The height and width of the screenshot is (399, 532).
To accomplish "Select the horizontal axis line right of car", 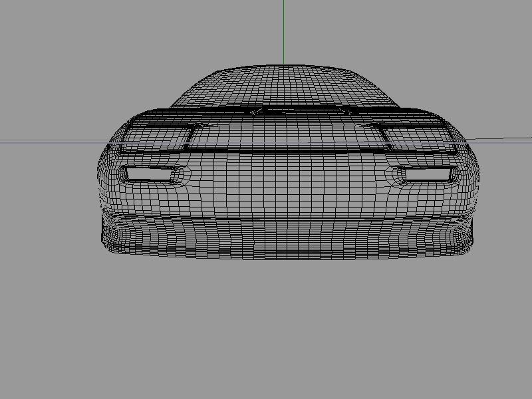I will coord(505,139).
